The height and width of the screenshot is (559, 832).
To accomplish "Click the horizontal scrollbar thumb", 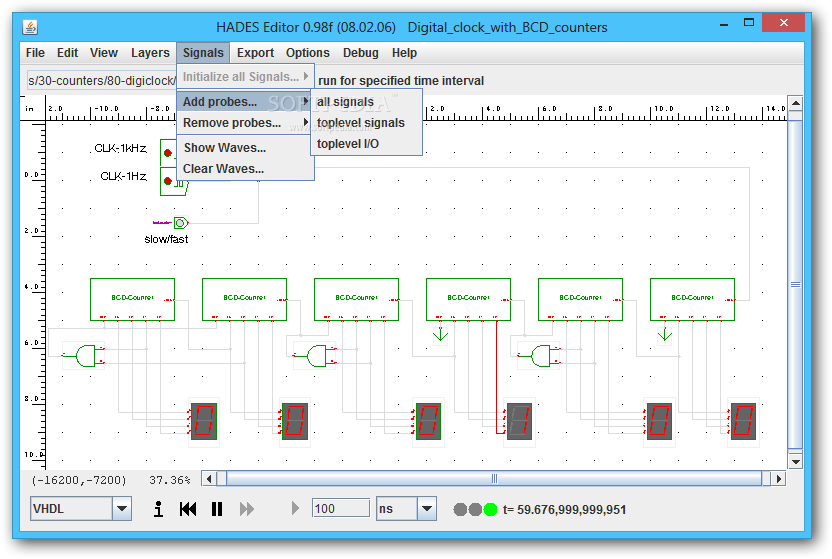I will 494,479.
